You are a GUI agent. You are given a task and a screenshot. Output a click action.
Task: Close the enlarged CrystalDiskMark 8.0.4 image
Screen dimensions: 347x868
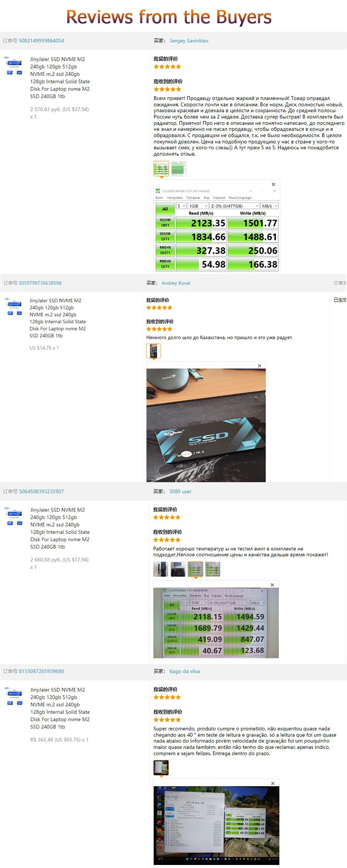[274, 184]
